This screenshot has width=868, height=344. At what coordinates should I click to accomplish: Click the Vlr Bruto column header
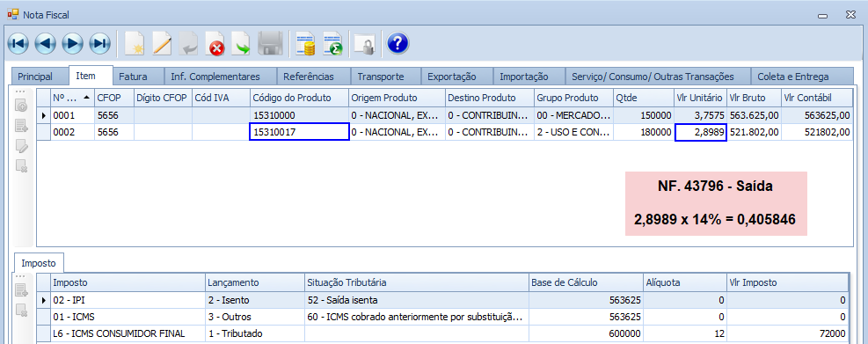point(754,98)
